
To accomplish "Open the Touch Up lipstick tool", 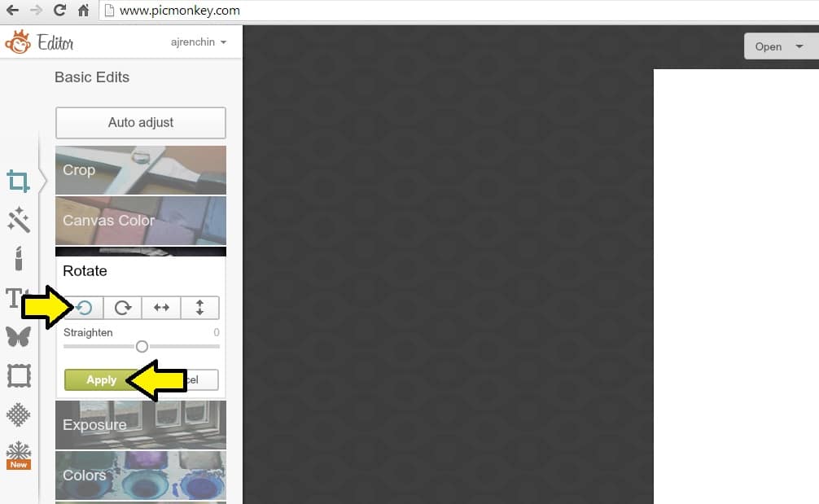I will click(18, 258).
